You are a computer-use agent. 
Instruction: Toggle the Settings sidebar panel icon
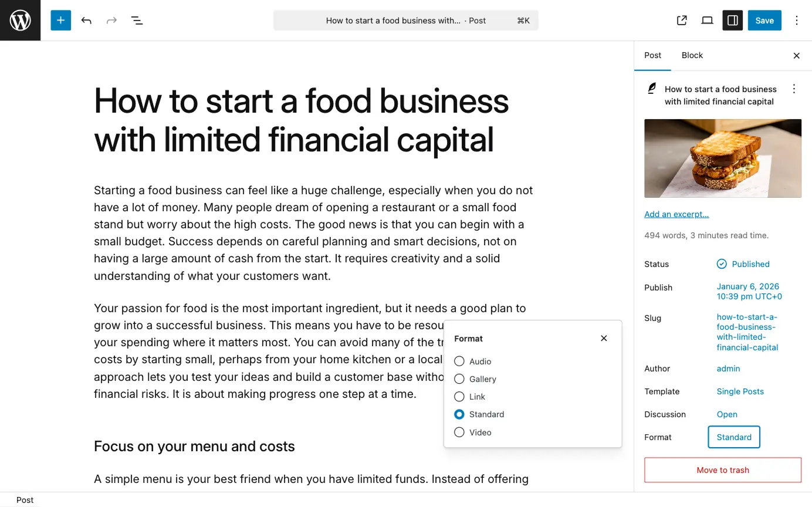tap(732, 21)
